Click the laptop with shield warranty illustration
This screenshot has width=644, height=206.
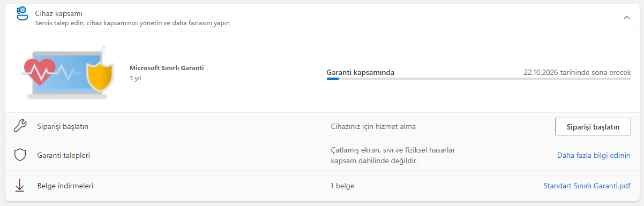coord(69,73)
